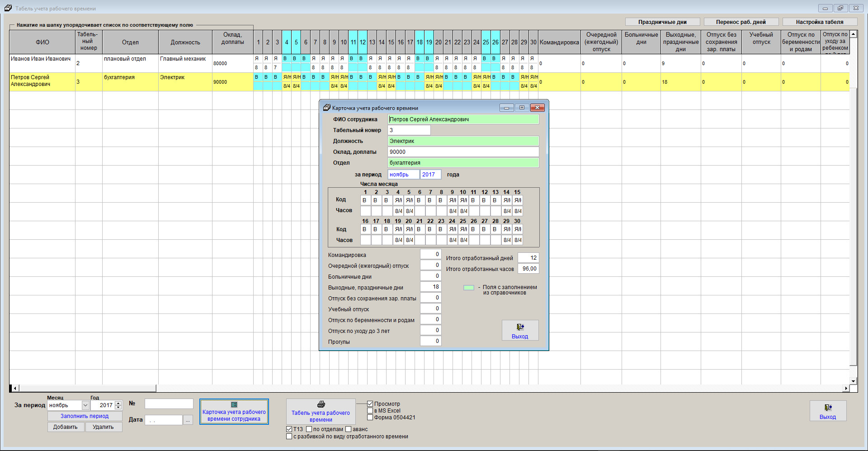Viewport: 868px width, 451px height.
Task: Click the Заполнить период button
Action: pos(85,416)
